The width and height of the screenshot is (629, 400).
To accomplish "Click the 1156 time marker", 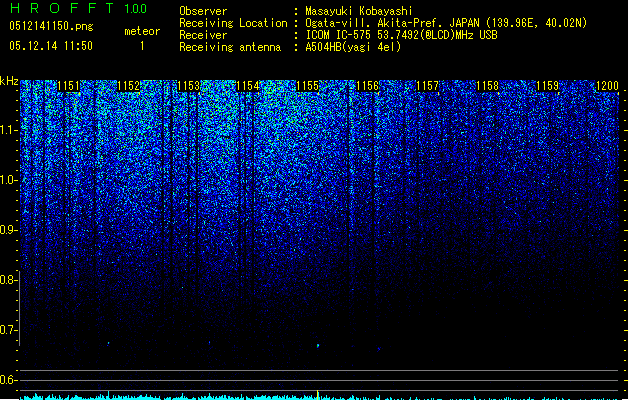I will pyautogui.click(x=367, y=86).
